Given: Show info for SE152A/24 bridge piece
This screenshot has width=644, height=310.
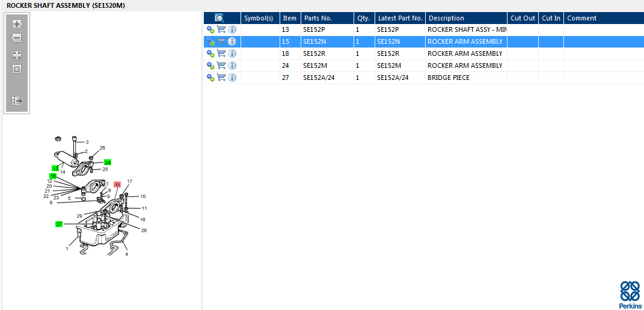Looking at the screenshot, I should pos(232,77).
